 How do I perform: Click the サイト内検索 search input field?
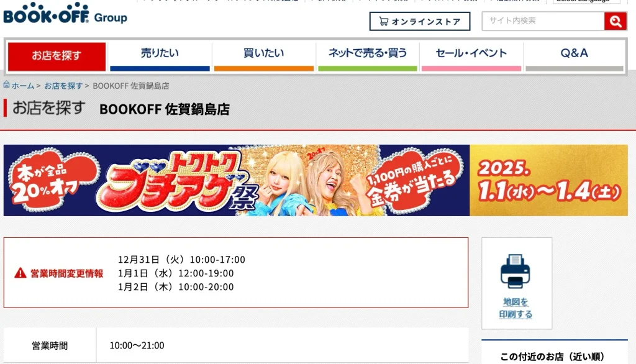click(543, 20)
